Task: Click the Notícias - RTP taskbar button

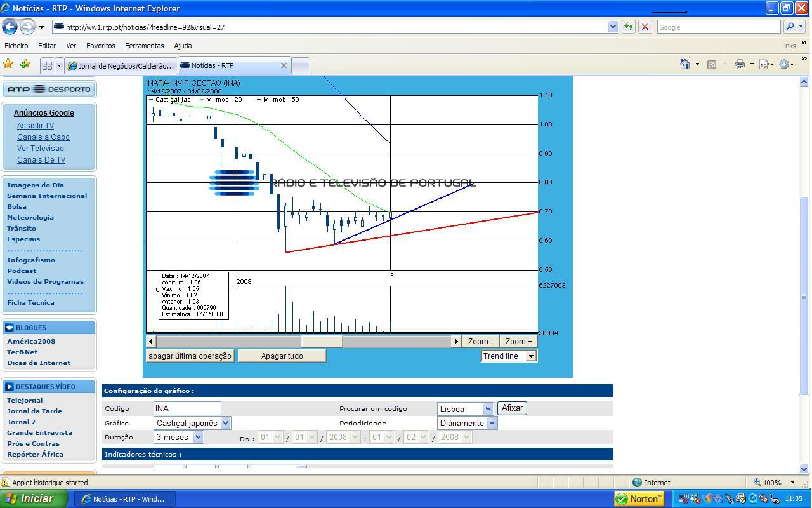Action: coord(125,499)
